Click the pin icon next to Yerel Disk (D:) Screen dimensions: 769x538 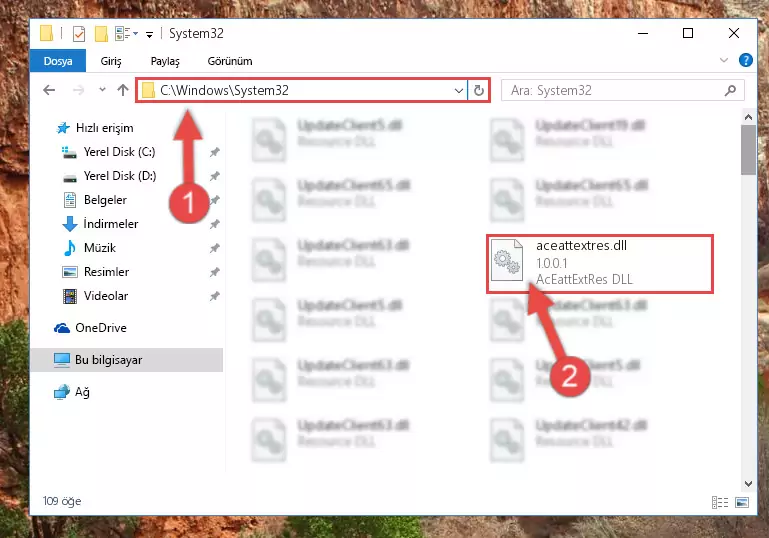tap(214, 176)
